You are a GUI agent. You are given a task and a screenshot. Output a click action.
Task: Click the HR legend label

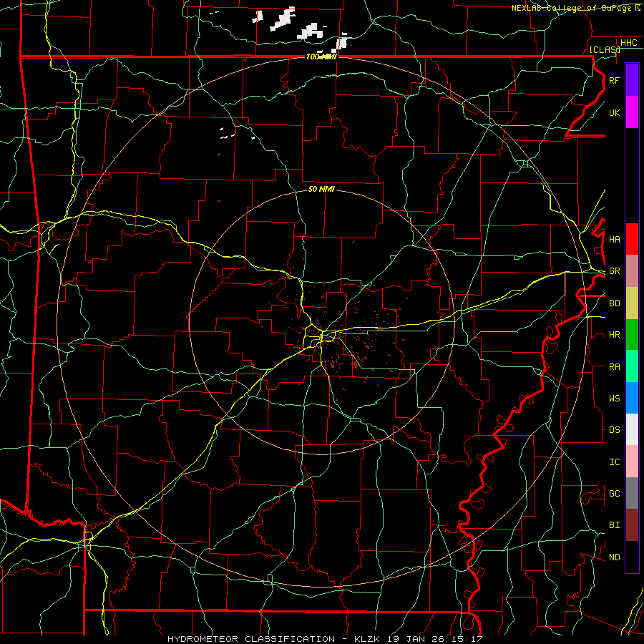pyautogui.click(x=614, y=335)
